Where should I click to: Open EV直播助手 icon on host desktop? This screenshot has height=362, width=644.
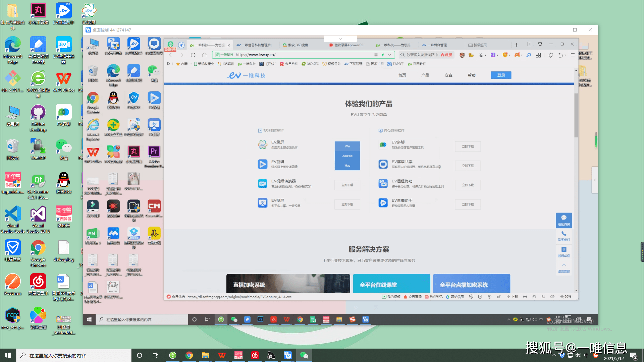tap(63, 14)
